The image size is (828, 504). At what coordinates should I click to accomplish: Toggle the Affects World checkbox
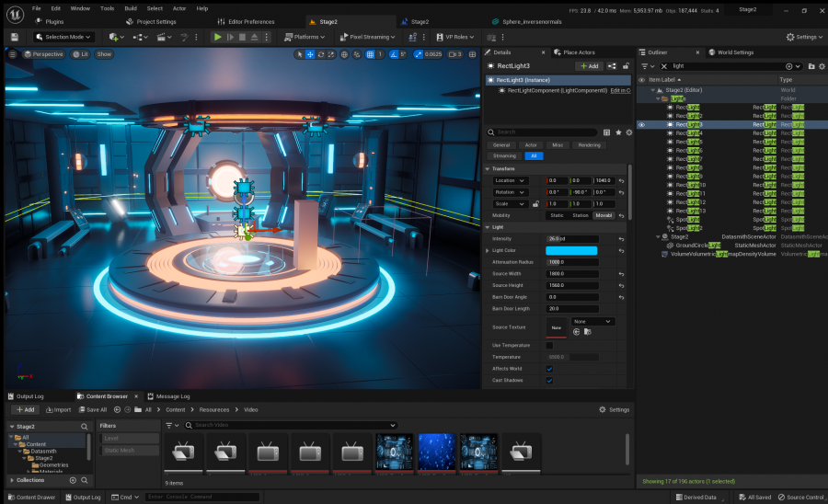click(550, 369)
